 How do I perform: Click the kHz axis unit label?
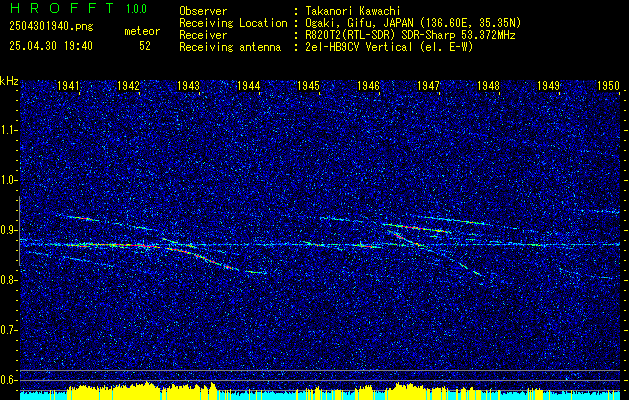tap(9, 81)
